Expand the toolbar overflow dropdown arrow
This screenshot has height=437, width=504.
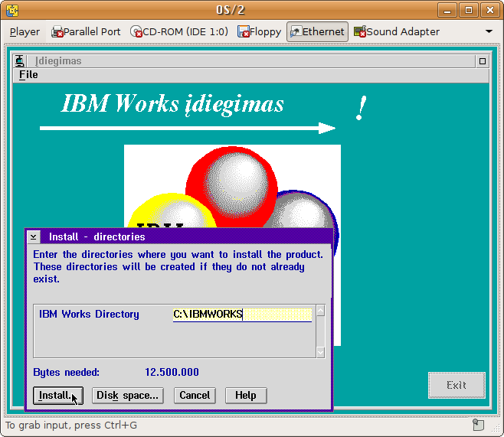click(489, 31)
